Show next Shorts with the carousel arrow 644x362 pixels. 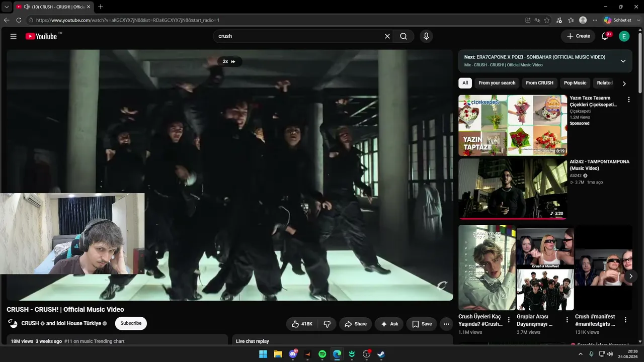coord(630,276)
